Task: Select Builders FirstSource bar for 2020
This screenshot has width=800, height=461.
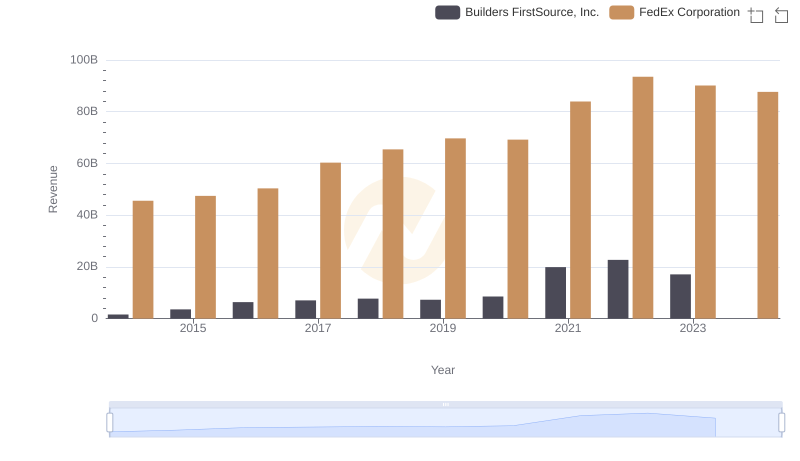Action: tap(493, 308)
